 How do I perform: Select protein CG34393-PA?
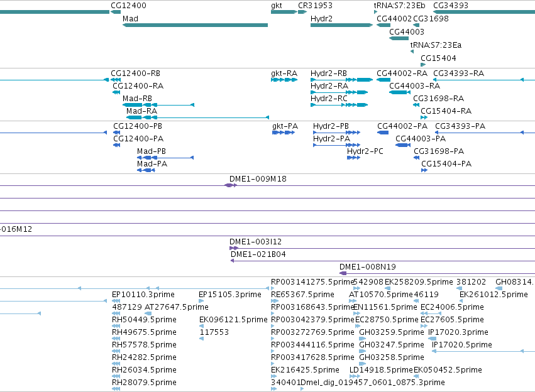pos(485,133)
